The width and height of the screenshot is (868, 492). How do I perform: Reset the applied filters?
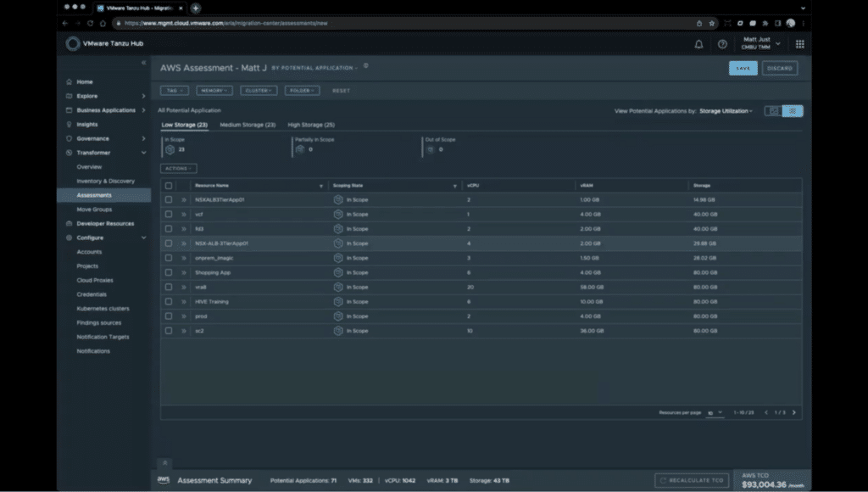341,91
